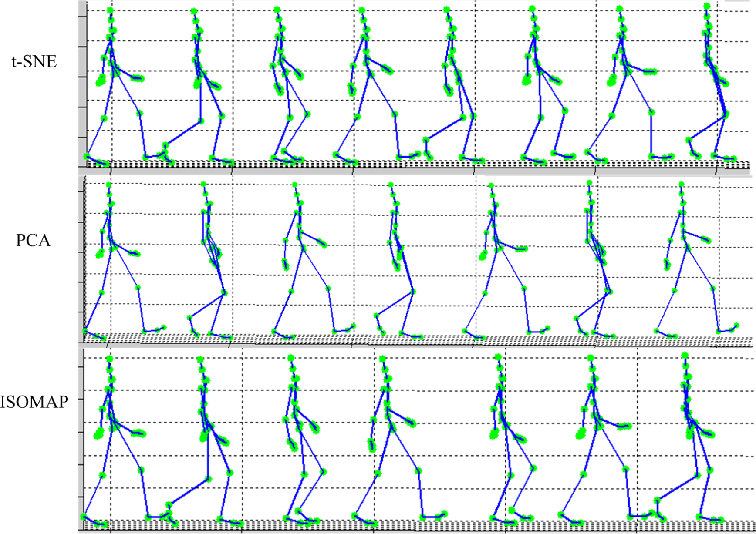Select the first skeleton pose in the PCA row
The height and width of the screenshot is (534, 756).
point(125,262)
